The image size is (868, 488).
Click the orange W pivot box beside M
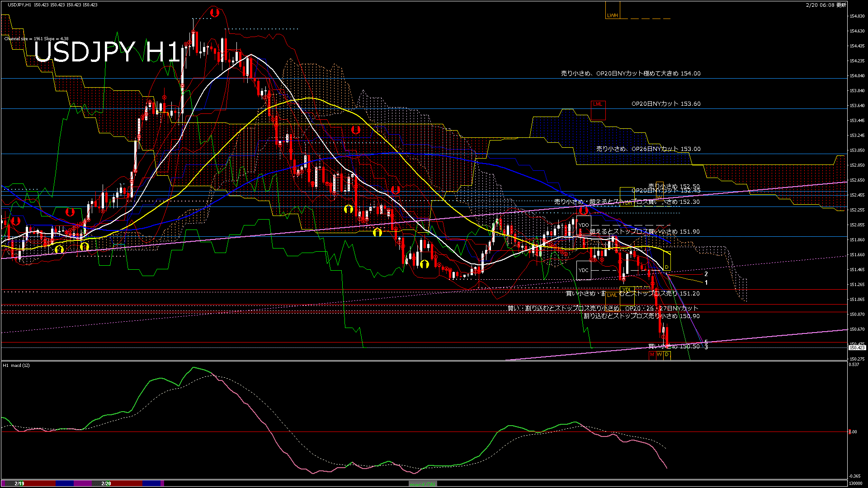click(659, 355)
